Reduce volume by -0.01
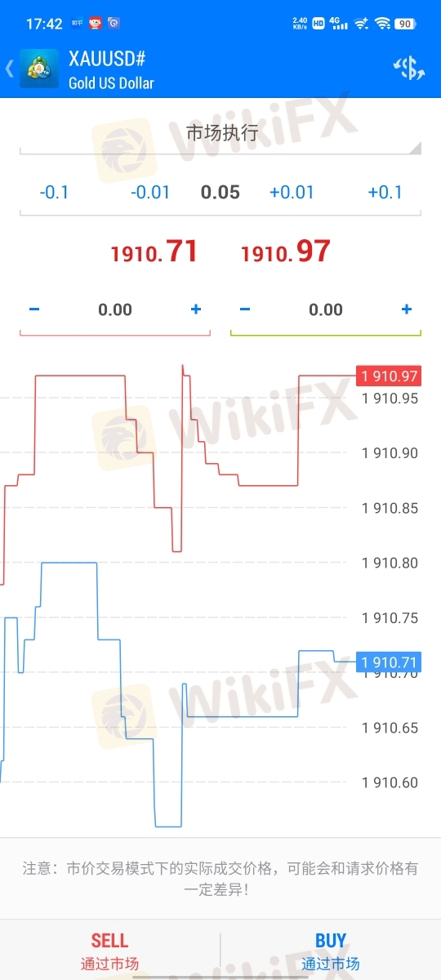This screenshot has height=980, width=441. 151,193
